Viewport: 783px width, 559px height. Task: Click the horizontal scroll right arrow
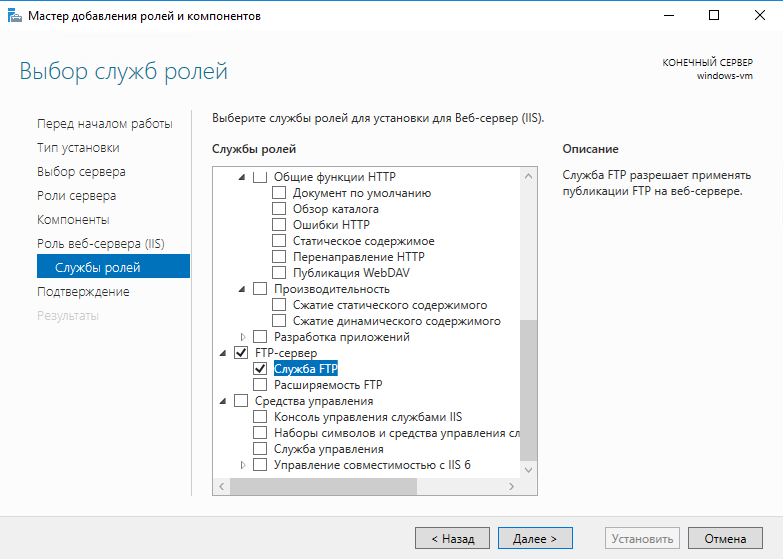(x=511, y=486)
